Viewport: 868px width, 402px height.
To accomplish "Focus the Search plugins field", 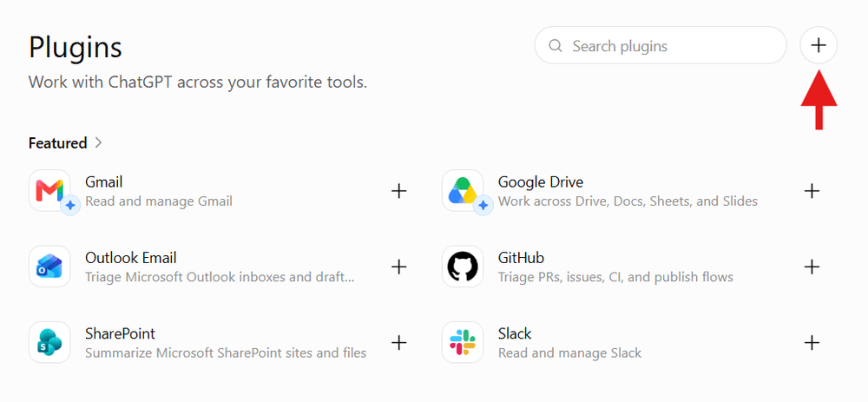I will [x=661, y=45].
